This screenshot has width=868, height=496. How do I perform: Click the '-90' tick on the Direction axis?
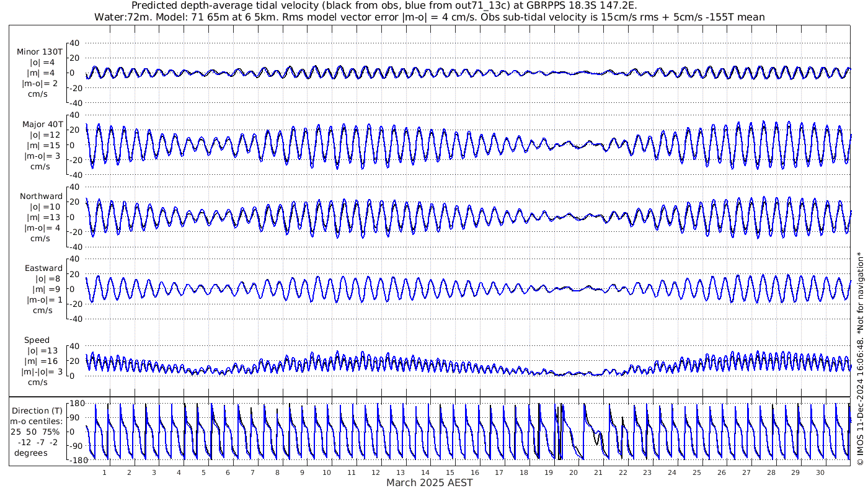coord(75,446)
